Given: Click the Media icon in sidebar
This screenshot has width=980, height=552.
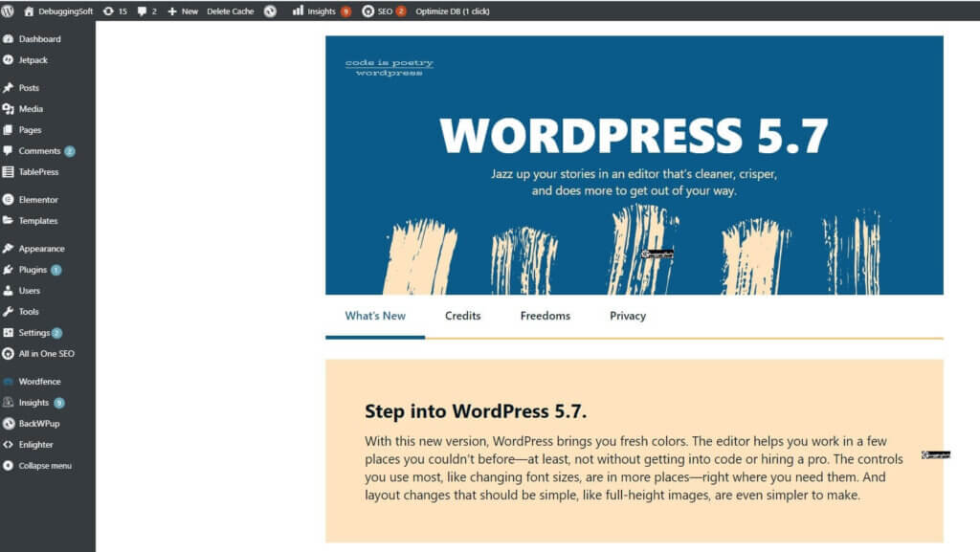Looking at the screenshot, I should (x=8, y=109).
